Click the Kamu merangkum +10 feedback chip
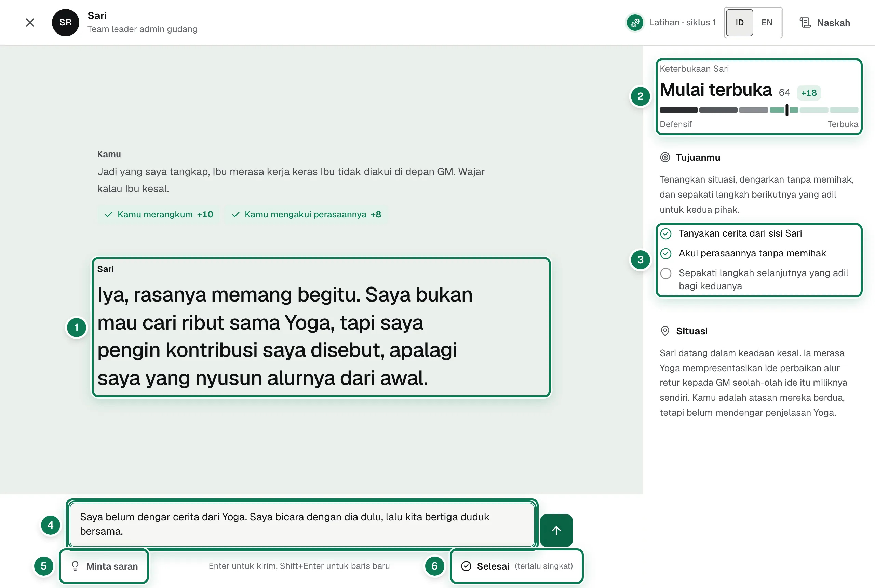This screenshot has width=875, height=588. [x=159, y=214]
